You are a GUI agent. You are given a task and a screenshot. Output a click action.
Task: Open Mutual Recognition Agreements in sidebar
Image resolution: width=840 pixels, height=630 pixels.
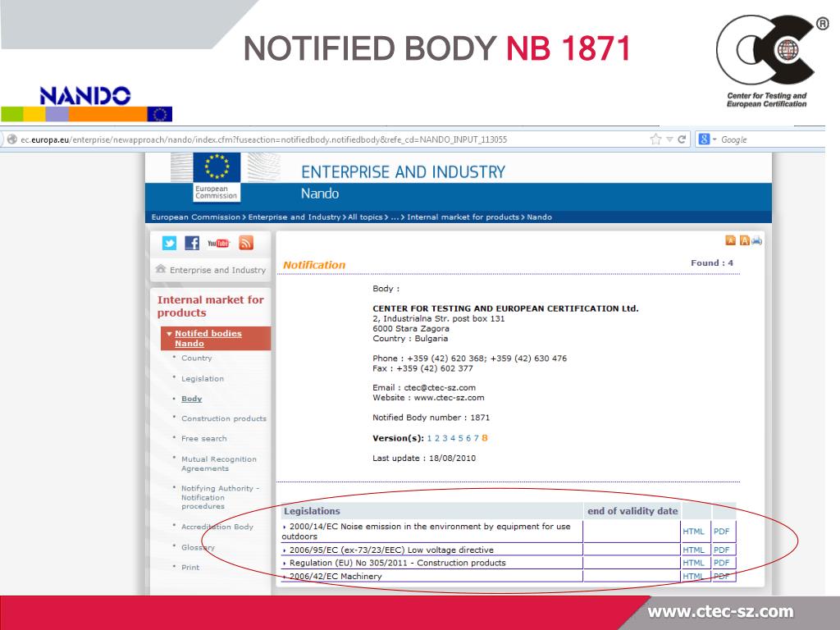[218, 463]
